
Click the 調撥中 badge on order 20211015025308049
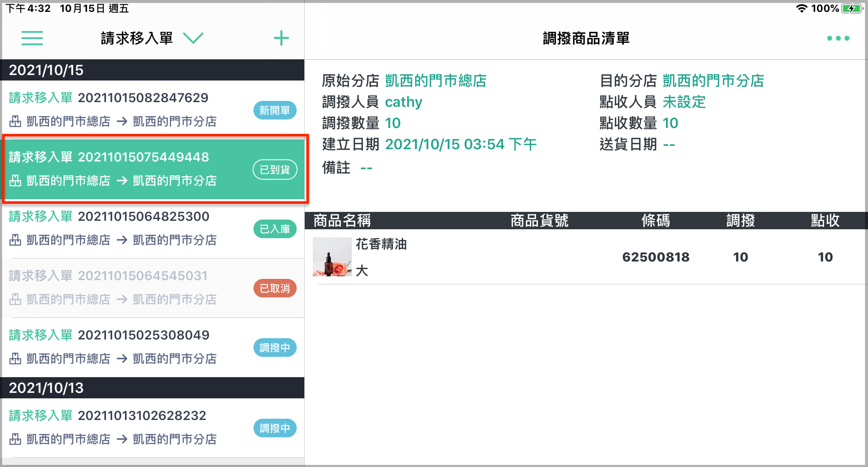[x=275, y=347]
